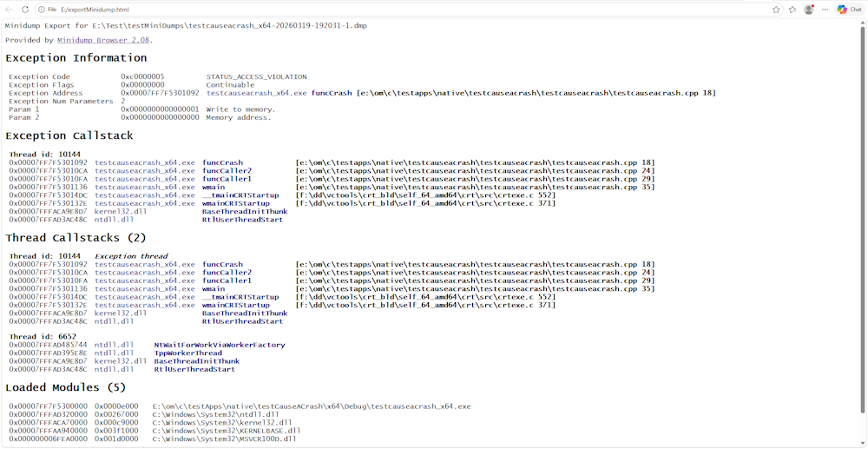Reload the page with the refresh icon
Screen dimensions: 868x449
pos(25,10)
